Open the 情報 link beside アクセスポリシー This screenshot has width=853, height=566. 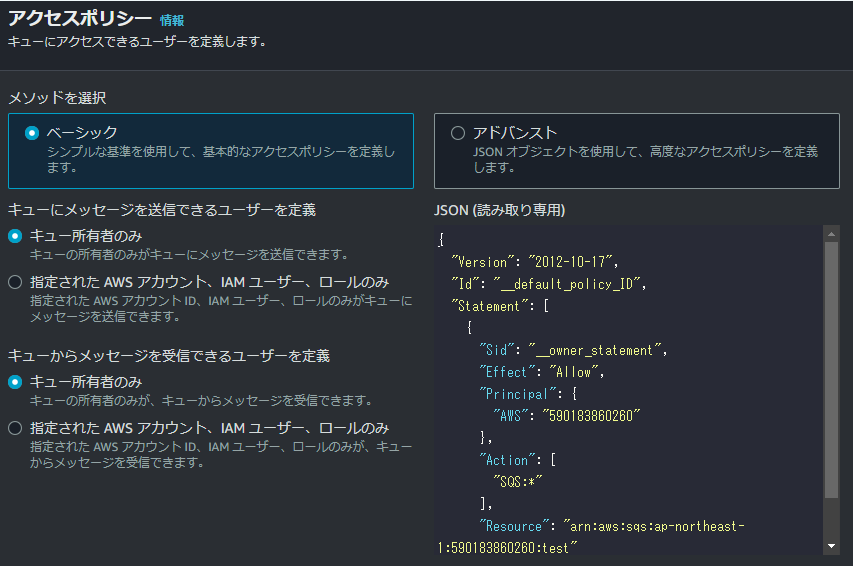click(x=172, y=20)
